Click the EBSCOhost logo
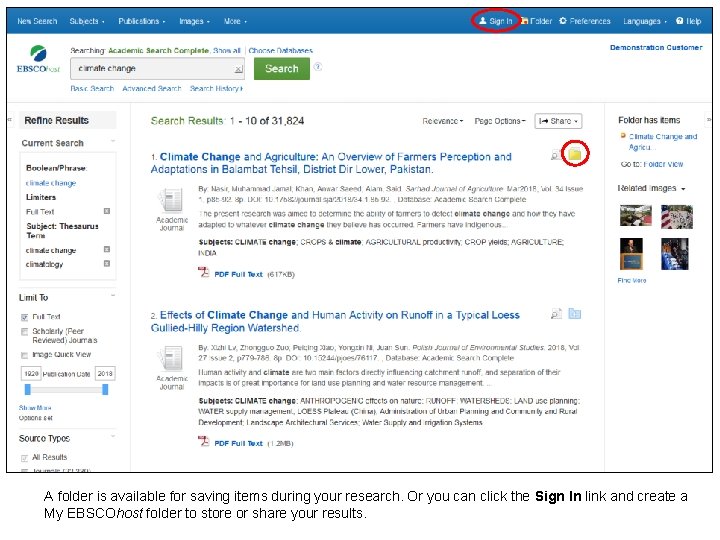 [x=38, y=59]
